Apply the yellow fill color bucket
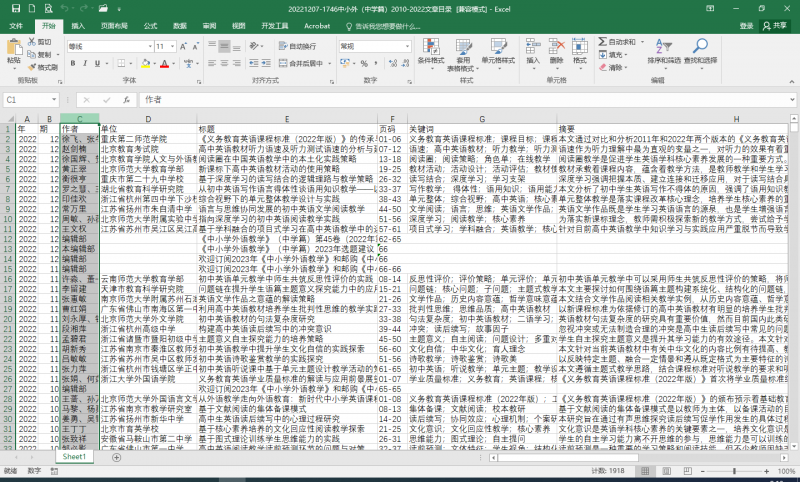The height and width of the screenshot is (482, 800). click(145, 64)
